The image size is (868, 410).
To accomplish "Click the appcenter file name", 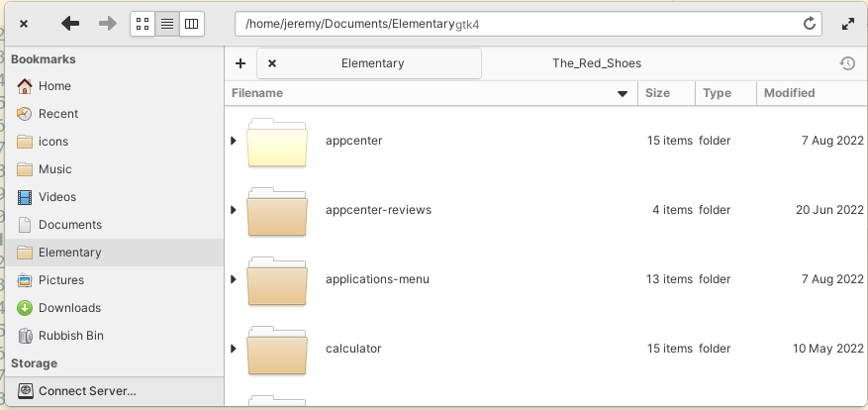I will pyautogui.click(x=353, y=141).
